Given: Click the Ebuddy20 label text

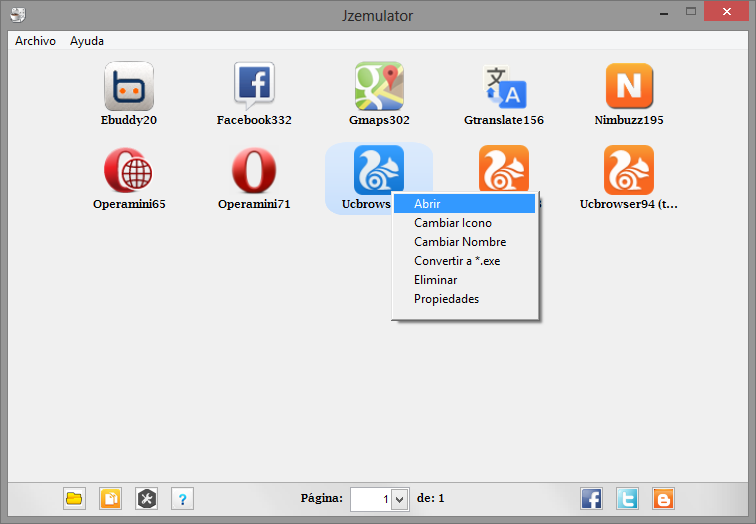Looking at the screenshot, I should [x=129, y=120].
